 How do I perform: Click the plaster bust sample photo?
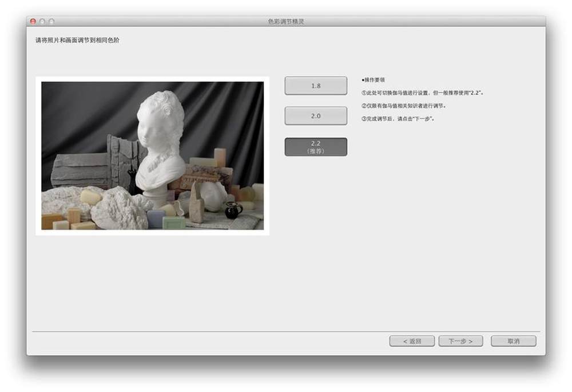[153, 155]
